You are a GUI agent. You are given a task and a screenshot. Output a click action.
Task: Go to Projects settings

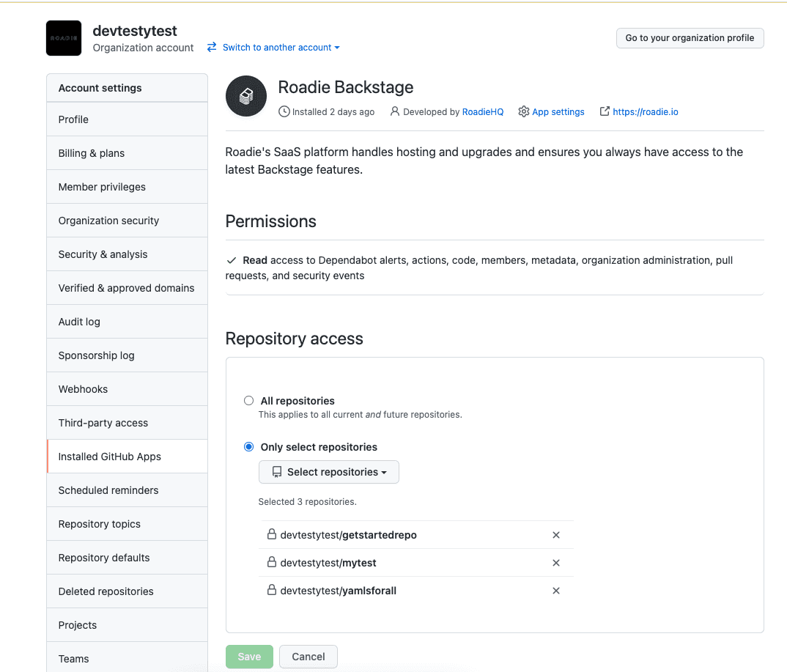(x=127, y=625)
